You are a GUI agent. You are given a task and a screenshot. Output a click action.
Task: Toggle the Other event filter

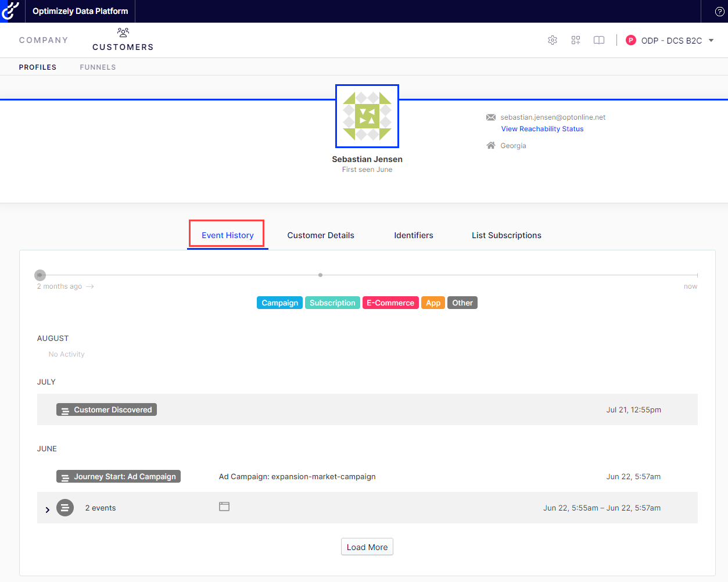462,303
